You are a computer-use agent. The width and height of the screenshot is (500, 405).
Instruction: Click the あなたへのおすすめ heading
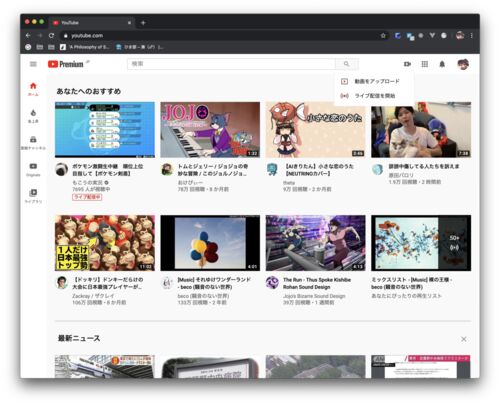[88, 91]
